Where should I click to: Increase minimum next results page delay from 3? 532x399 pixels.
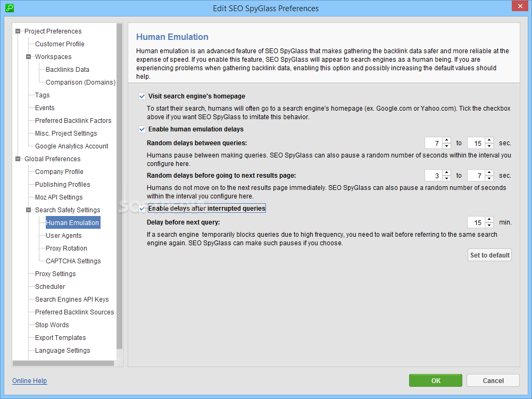coord(446,172)
